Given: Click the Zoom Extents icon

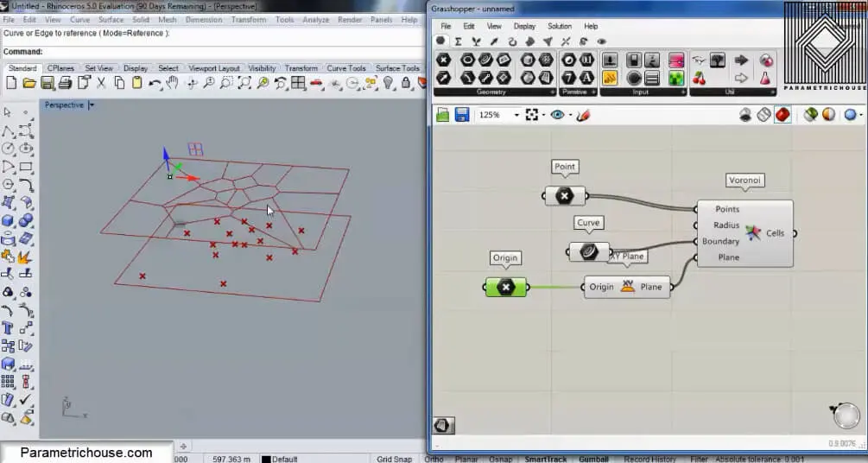Looking at the screenshot, I should coord(244,83).
